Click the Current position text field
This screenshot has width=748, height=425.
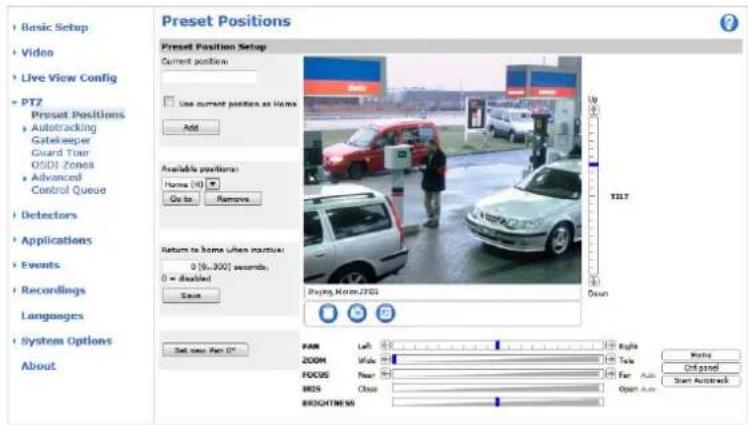[209, 77]
